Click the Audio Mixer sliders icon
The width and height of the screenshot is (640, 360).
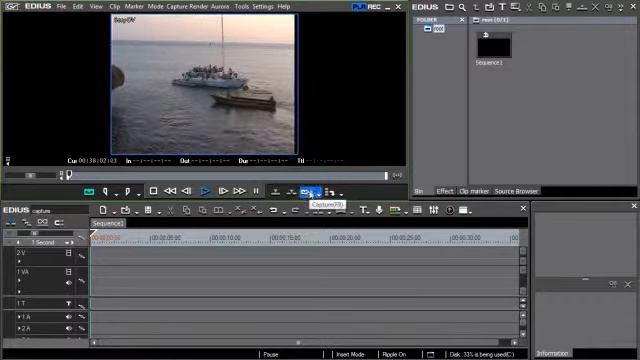433,210
